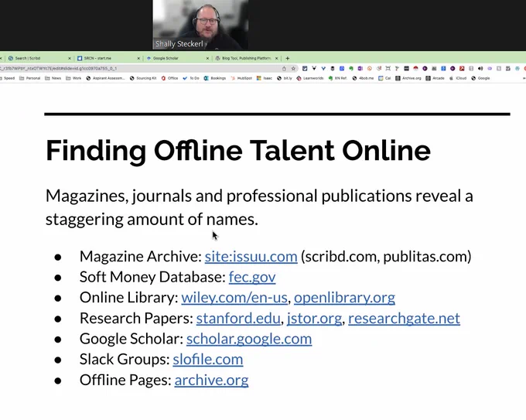
Task: Open the 4bob.me bookmark
Action: pos(363,78)
